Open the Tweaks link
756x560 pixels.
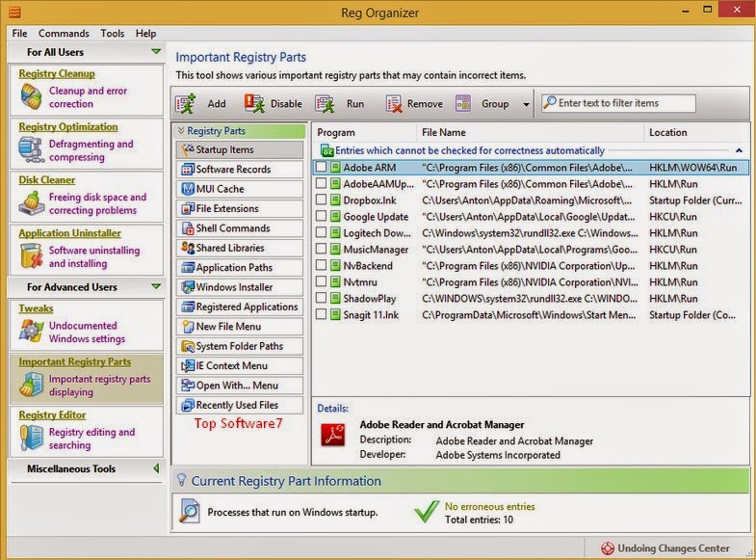coord(36,308)
